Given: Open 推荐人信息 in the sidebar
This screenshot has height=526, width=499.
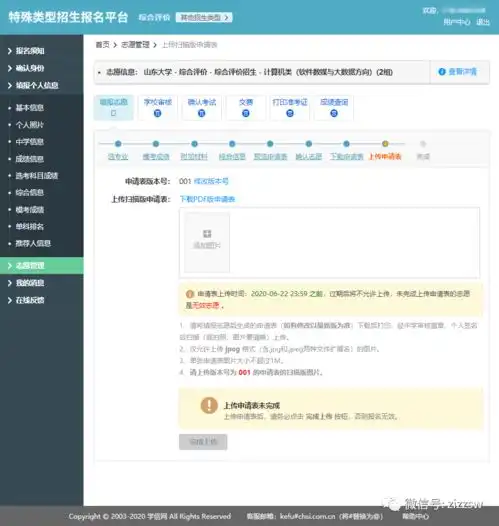Looking at the screenshot, I should (33, 243).
